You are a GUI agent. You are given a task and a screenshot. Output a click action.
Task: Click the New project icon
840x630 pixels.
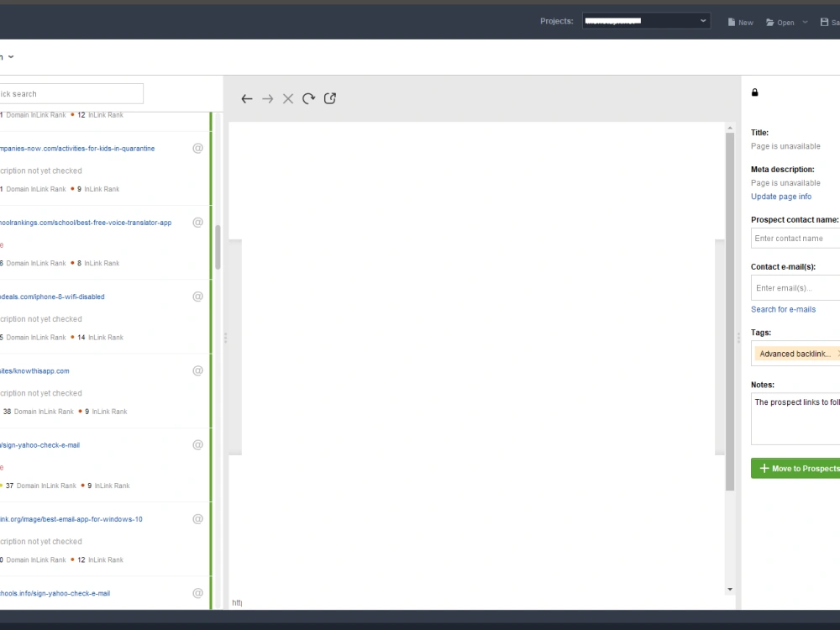coord(732,22)
